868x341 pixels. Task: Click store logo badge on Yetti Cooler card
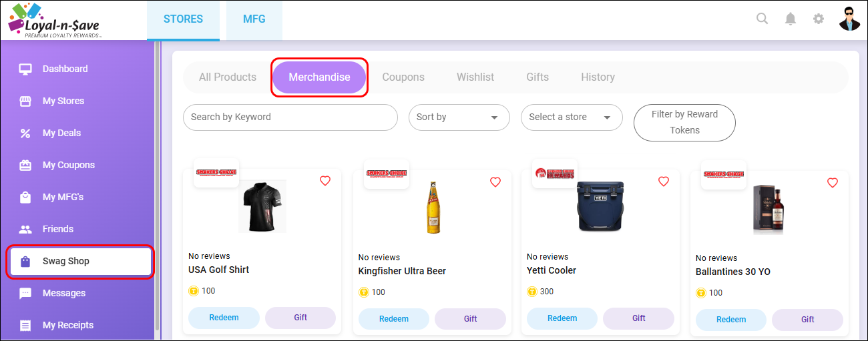pyautogui.click(x=555, y=173)
